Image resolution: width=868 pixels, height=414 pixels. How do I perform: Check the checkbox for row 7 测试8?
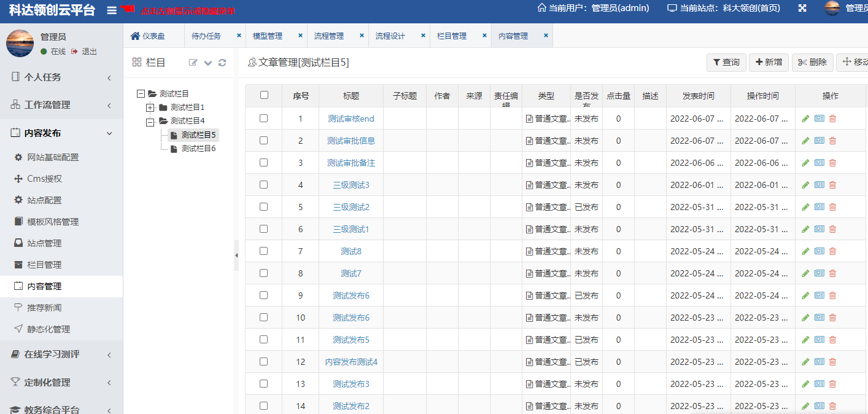(264, 251)
